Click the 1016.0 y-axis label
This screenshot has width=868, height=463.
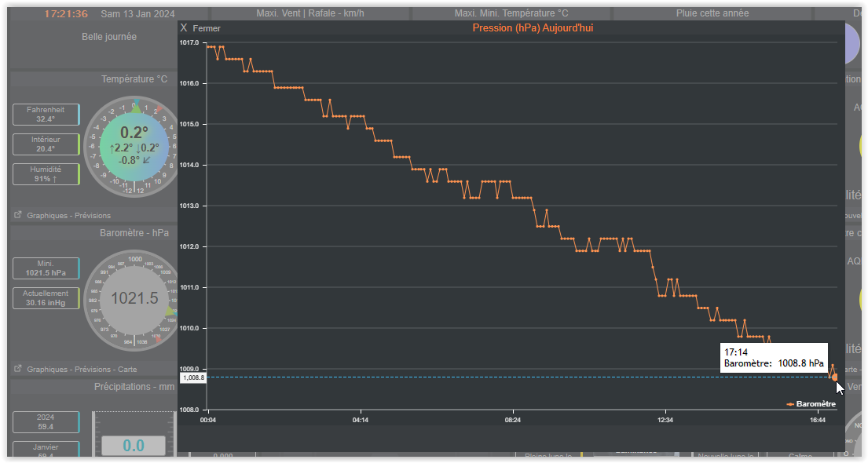189,83
